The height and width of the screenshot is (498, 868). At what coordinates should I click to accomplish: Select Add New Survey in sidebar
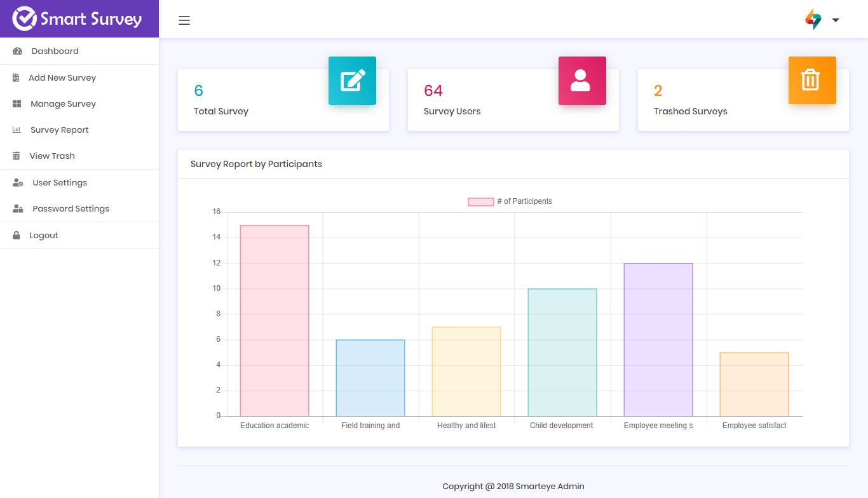pos(79,77)
